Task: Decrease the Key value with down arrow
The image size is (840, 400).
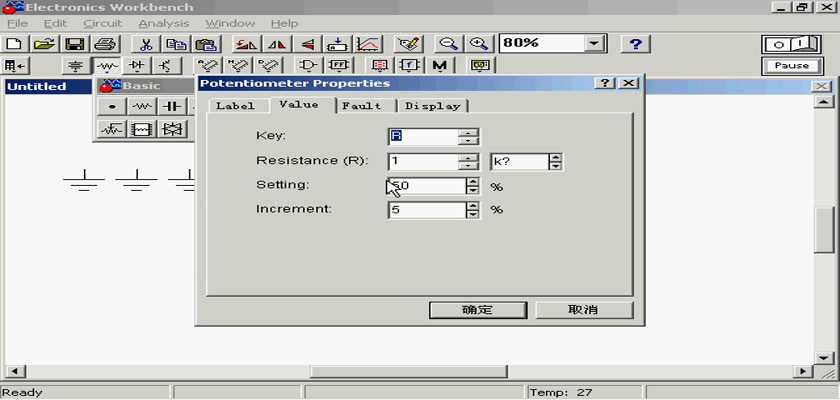Action: click(x=468, y=140)
